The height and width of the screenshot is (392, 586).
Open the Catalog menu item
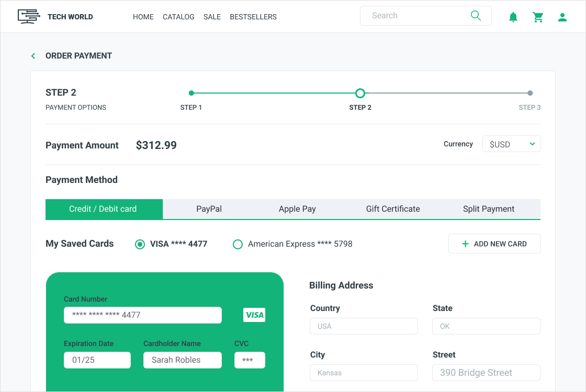pyautogui.click(x=178, y=17)
